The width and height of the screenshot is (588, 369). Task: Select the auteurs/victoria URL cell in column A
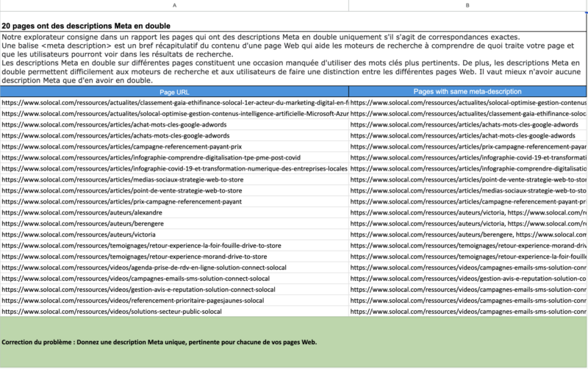tap(174, 234)
